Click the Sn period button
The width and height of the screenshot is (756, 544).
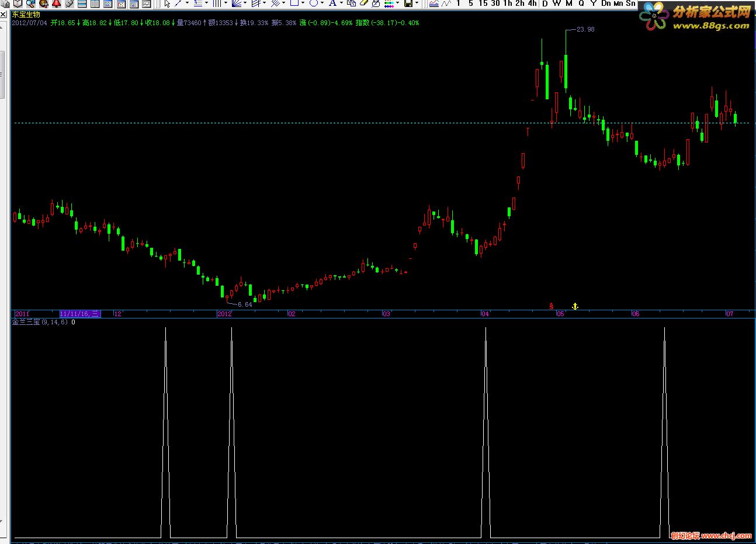pos(630,3)
